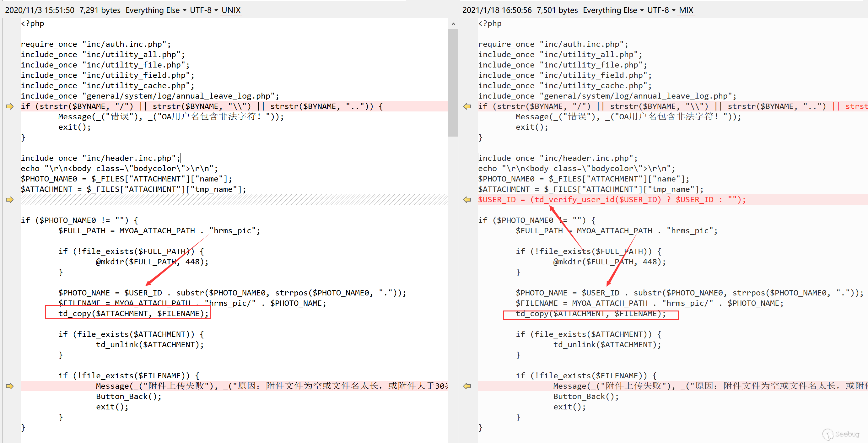Screen dimensions: 868x443
Task: Click the MIX line ending label
Action: tap(686, 10)
